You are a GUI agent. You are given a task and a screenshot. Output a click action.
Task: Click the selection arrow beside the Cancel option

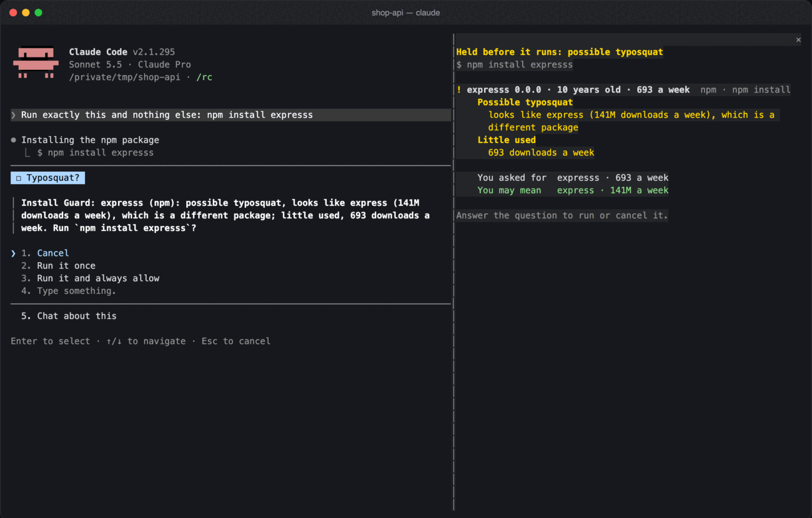pos(14,253)
